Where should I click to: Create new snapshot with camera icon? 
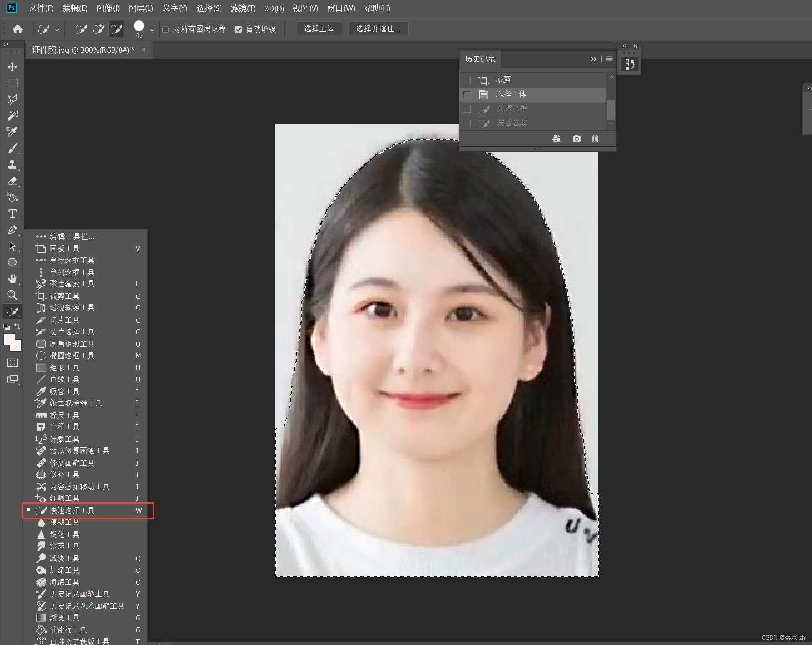tap(577, 138)
